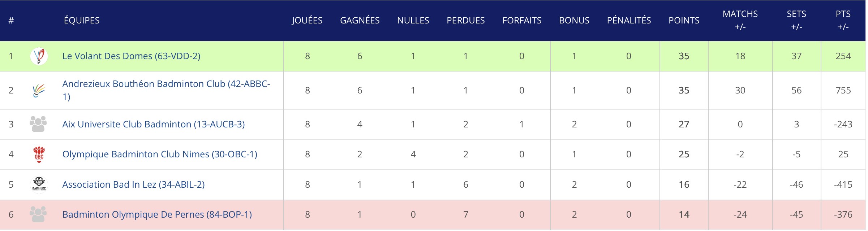Image resolution: width=868 pixels, height=231 pixels.
Task: Click Badminton Olympique De Pernes placeholder icon
Action: click(38, 214)
